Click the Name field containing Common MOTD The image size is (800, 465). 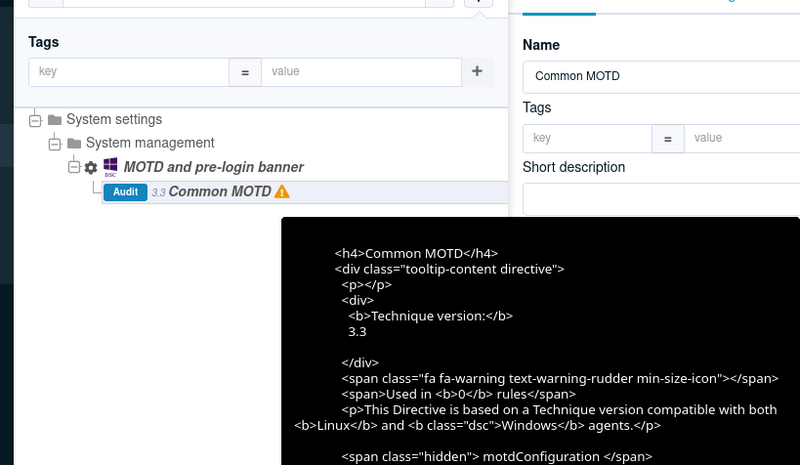[x=661, y=77]
